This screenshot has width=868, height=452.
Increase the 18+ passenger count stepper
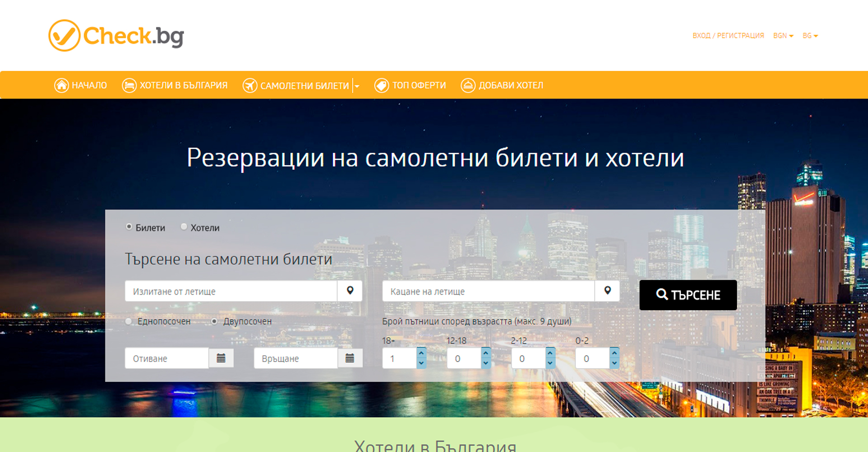click(421, 353)
